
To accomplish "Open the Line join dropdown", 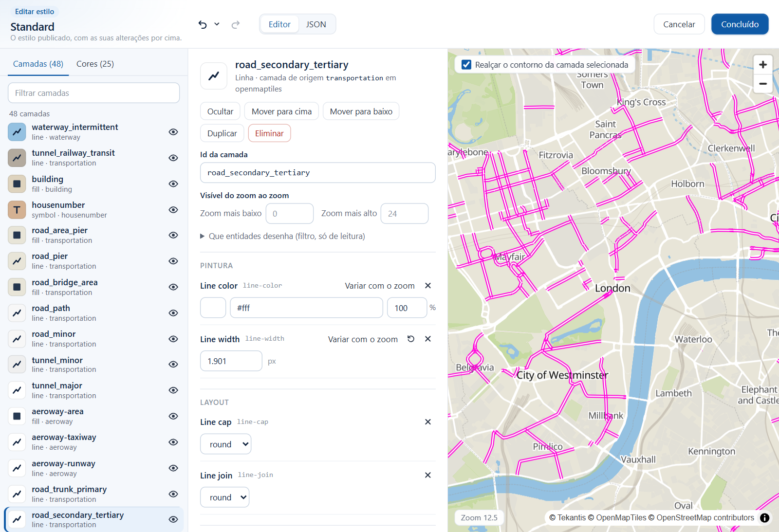I will pyautogui.click(x=225, y=497).
